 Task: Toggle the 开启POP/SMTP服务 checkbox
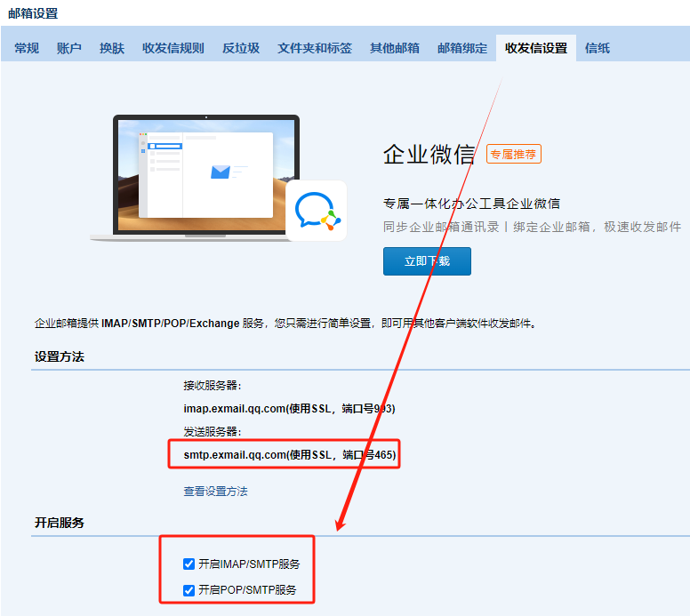(x=189, y=589)
